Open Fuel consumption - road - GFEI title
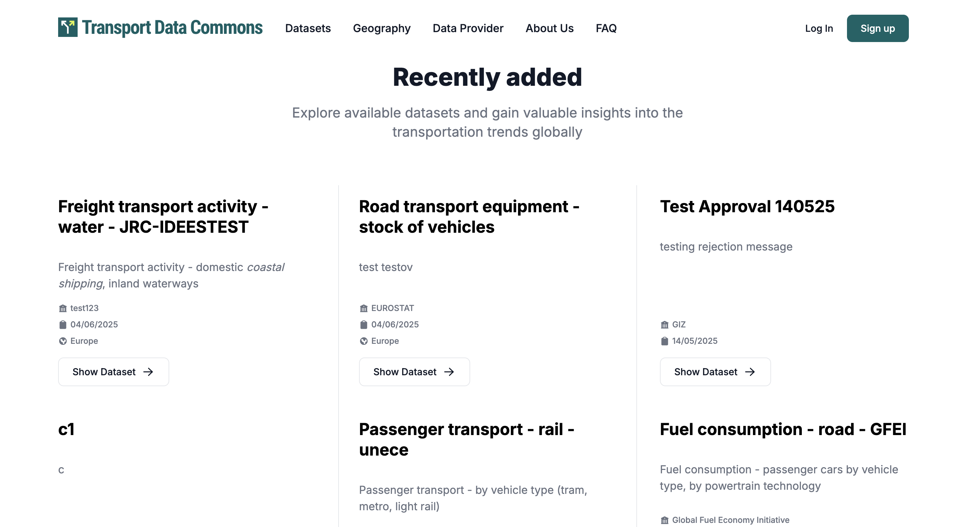 pyautogui.click(x=783, y=429)
